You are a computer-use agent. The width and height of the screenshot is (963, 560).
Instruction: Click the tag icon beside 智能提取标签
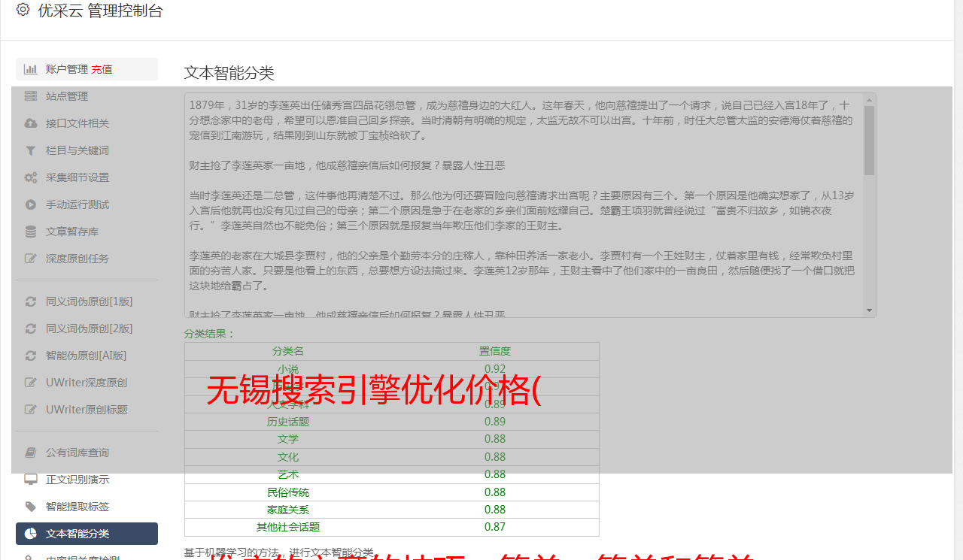(31, 507)
